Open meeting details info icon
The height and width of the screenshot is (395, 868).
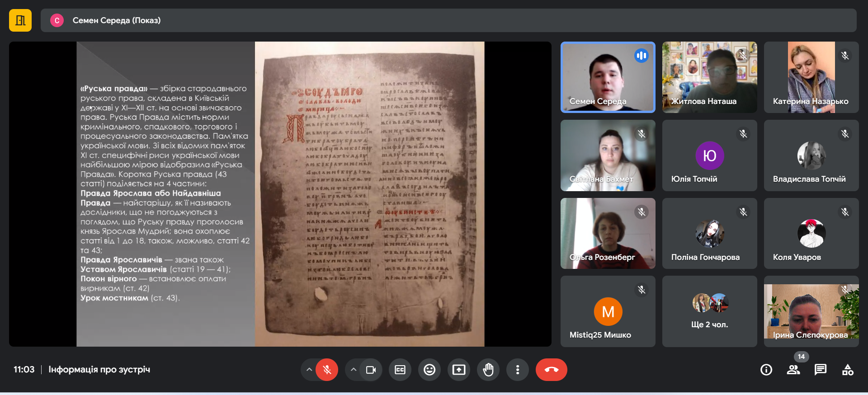click(x=766, y=370)
